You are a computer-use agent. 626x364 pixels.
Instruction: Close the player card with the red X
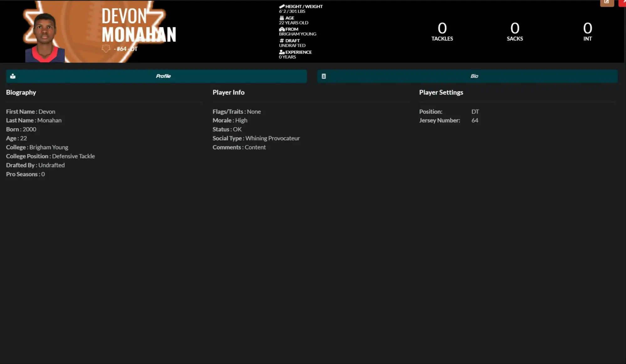(623, 3)
